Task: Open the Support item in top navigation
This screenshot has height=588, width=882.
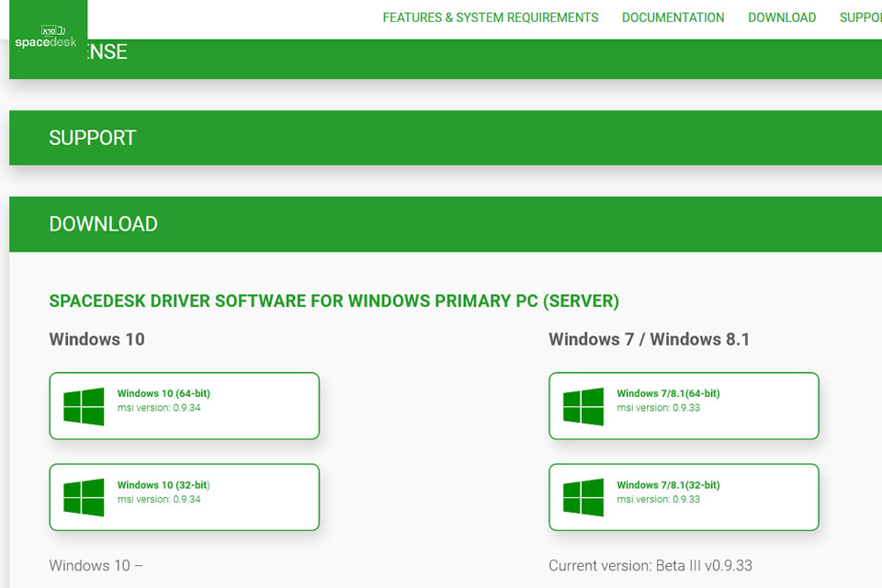Action: tap(861, 18)
